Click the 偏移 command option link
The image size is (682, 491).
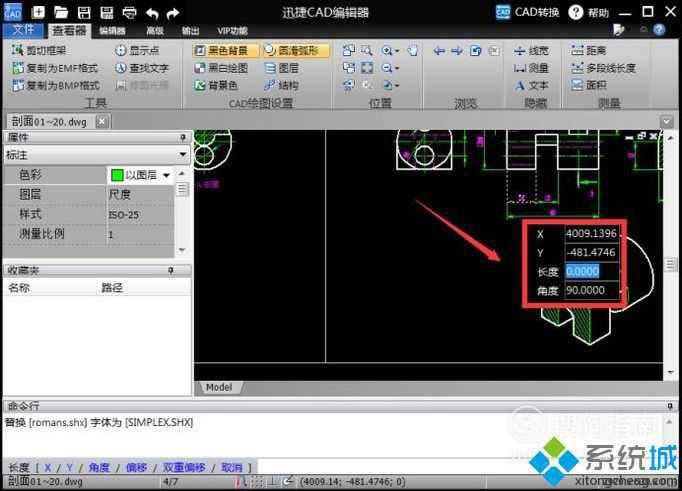tap(136, 468)
